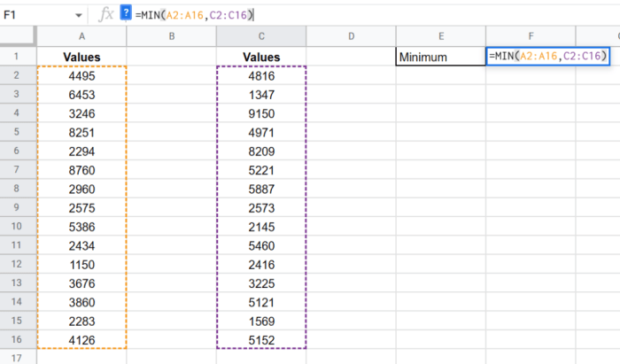Click the Values header in column A
This screenshot has height=364, width=620.
point(81,57)
